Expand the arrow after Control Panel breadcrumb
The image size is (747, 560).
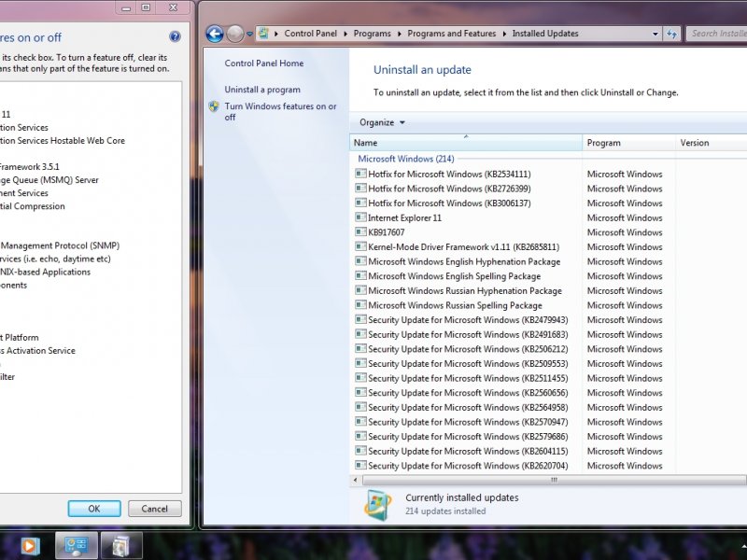[x=345, y=34]
